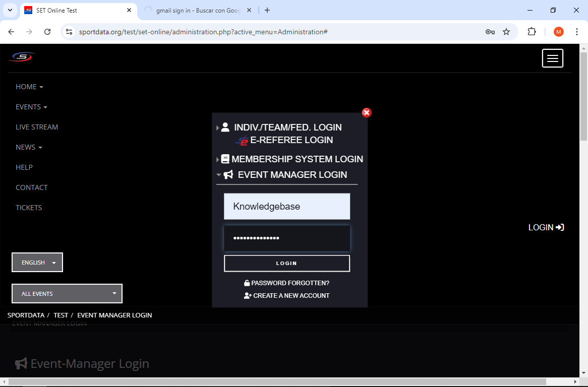
Task: Reload the page with refresh icon
Action: 47,32
